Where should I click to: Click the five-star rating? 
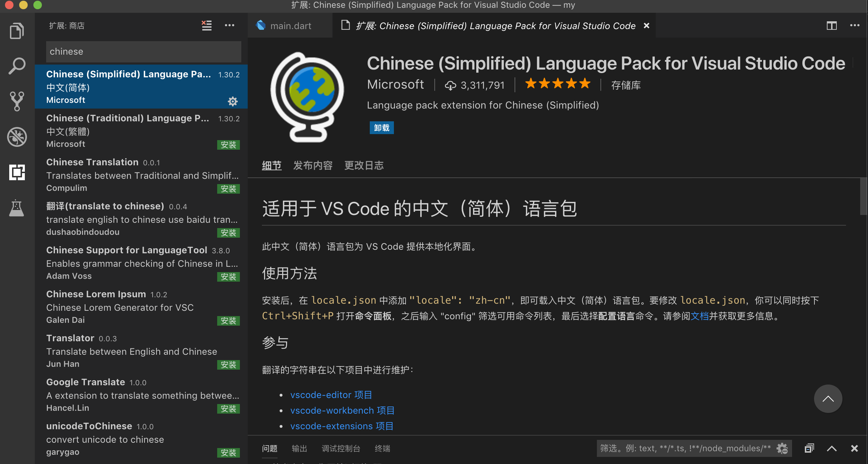[x=557, y=84]
